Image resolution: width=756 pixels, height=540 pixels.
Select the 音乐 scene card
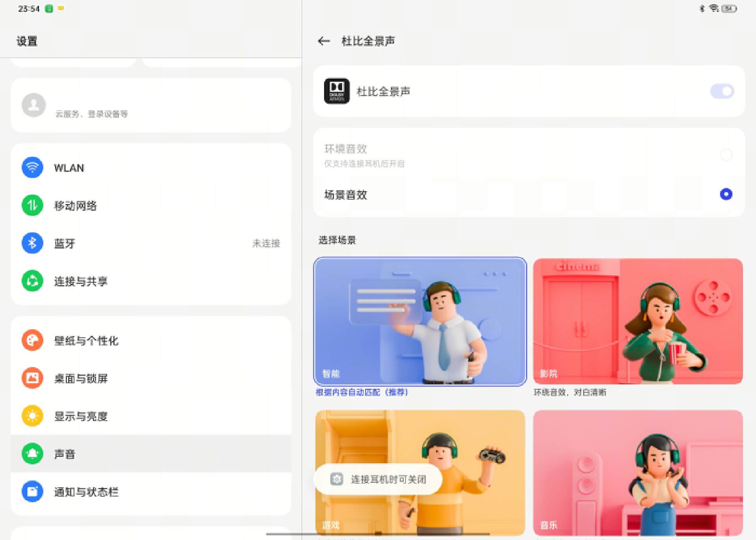[x=637, y=473]
